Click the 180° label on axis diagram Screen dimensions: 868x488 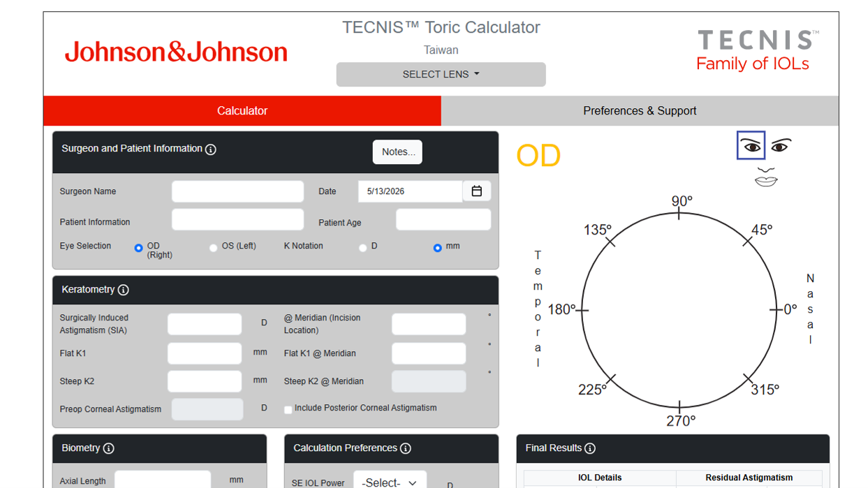[561, 309]
